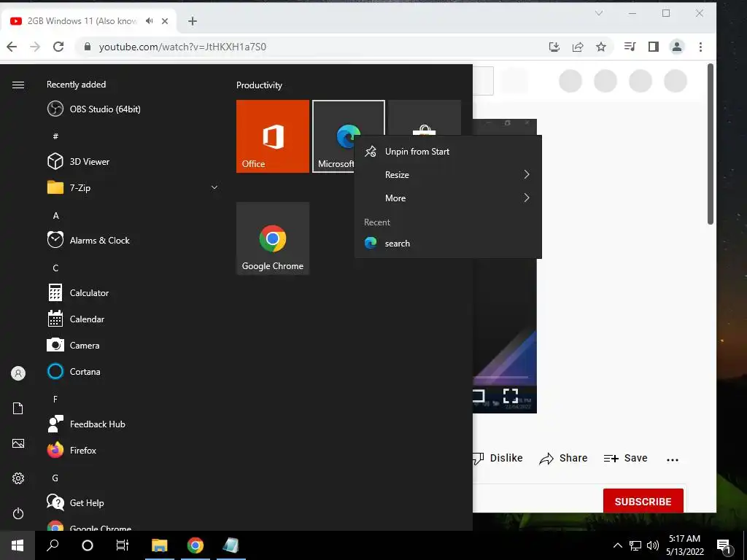747x560 pixels.
Task: Open the Resize submenu
Action: point(448,175)
